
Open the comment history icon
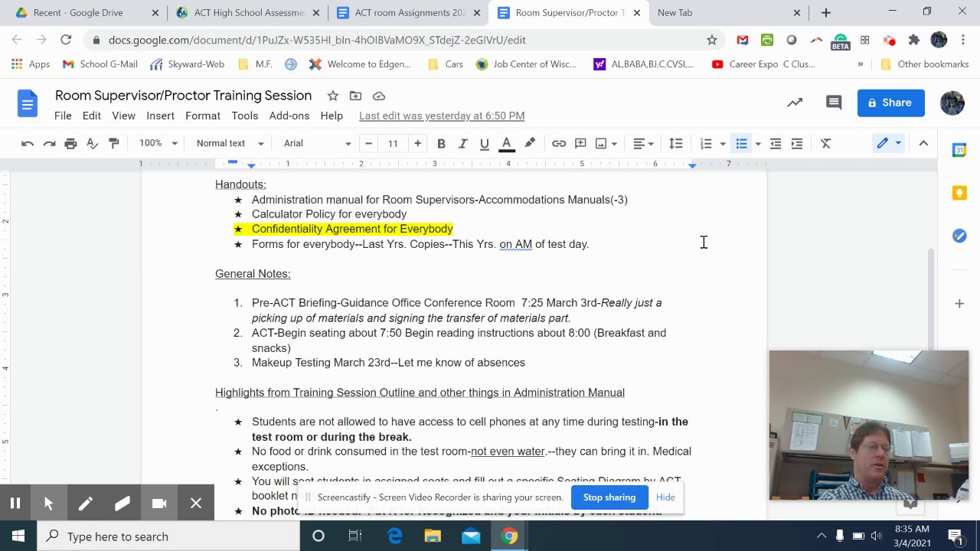coord(834,103)
